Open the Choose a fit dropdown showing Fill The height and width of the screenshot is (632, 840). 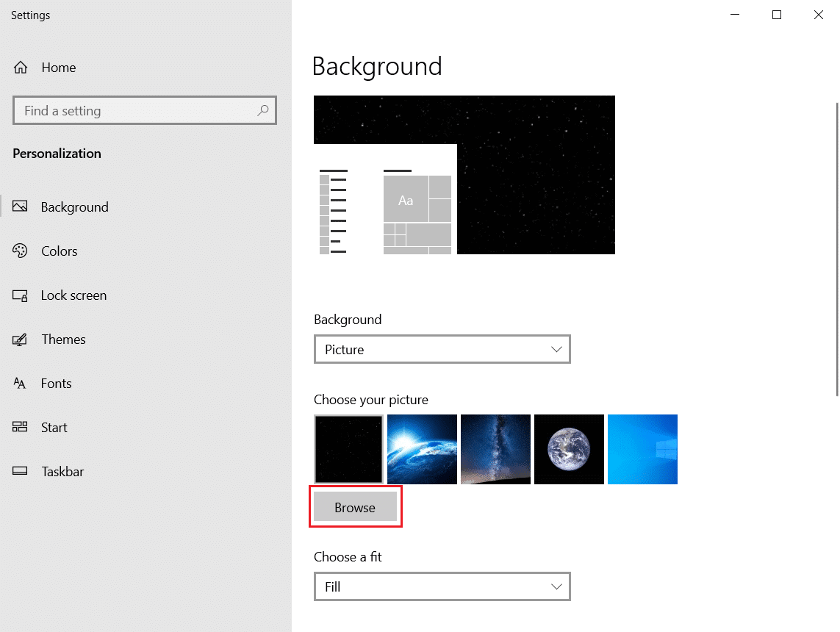(x=442, y=586)
